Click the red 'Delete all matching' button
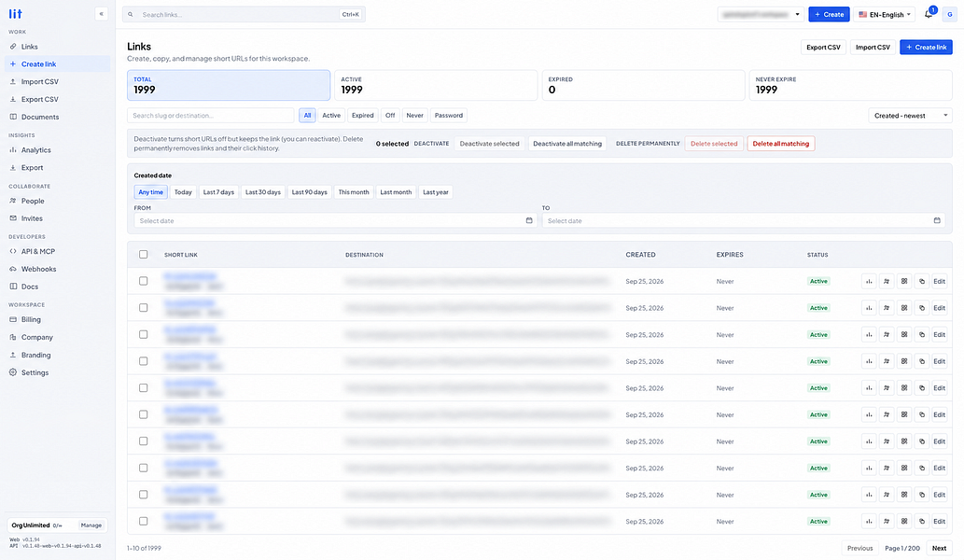The image size is (964, 560). tap(781, 144)
